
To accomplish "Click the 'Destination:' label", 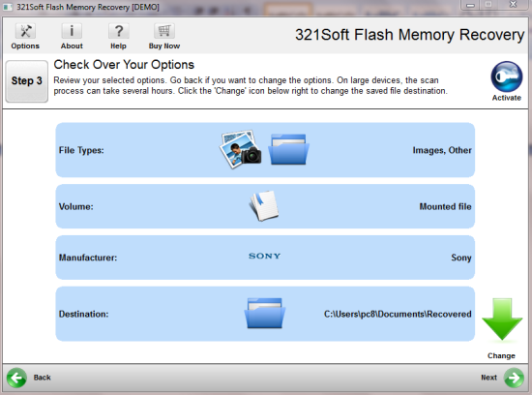I will point(84,315).
